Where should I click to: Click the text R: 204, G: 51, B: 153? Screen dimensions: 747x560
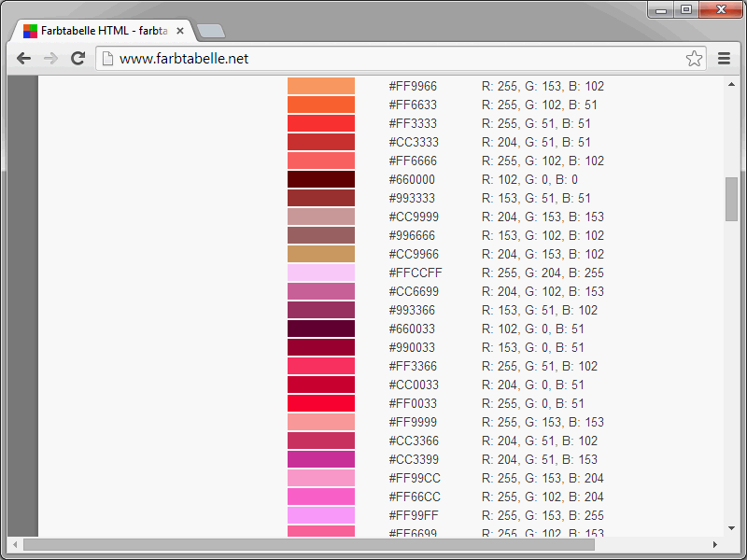(x=540, y=459)
